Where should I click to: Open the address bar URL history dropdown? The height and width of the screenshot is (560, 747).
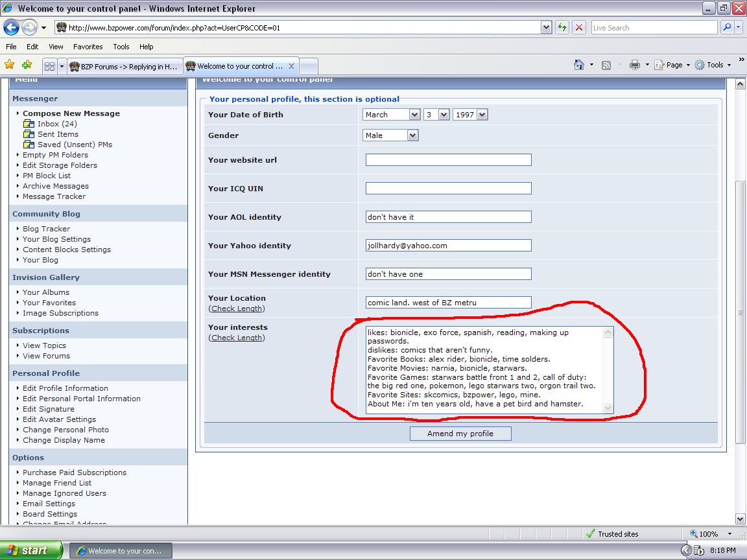[x=547, y=28]
